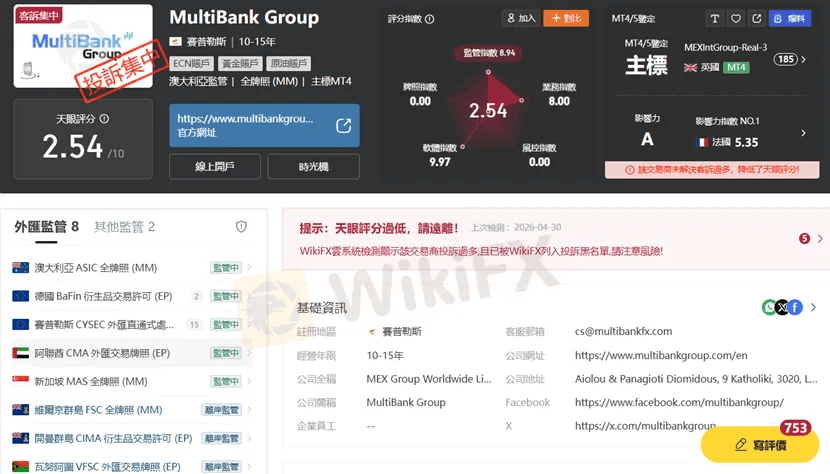Click the X social icon
Viewport: 830px width, 474px height.
coord(782,307)
